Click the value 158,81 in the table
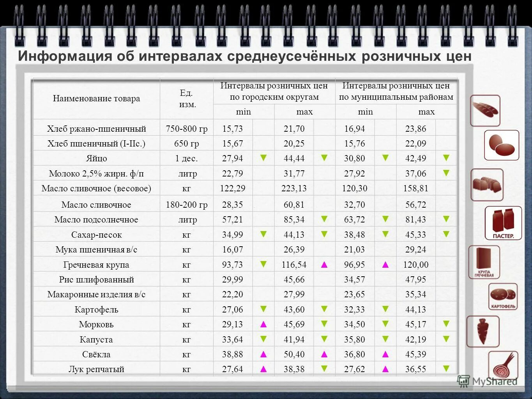 416,189
